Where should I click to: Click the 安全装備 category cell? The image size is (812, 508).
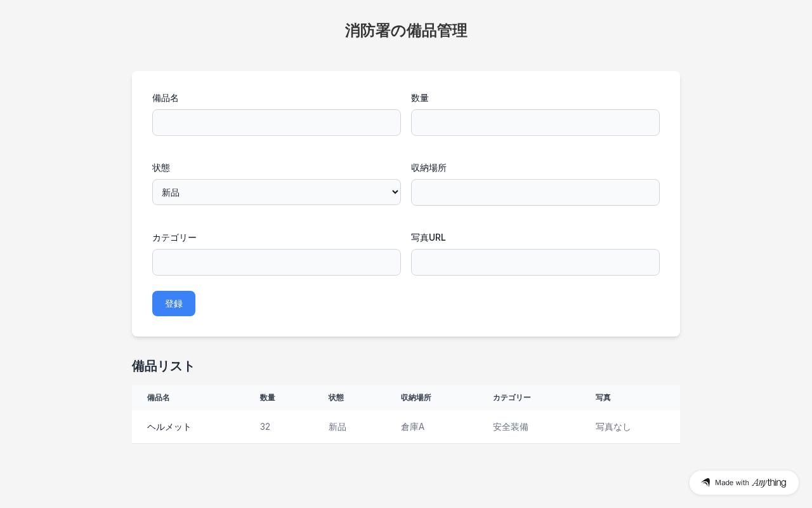pos(511,427)
